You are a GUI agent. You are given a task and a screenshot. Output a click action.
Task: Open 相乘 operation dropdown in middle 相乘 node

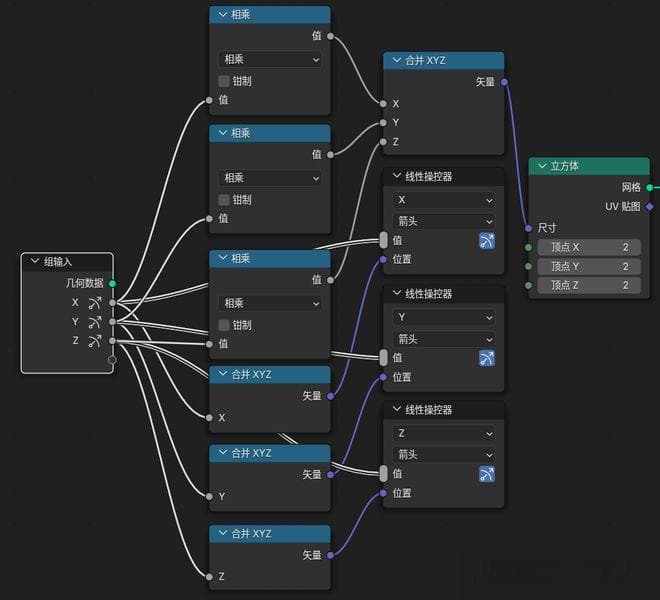pyautogui.click(x=270, y=178)
